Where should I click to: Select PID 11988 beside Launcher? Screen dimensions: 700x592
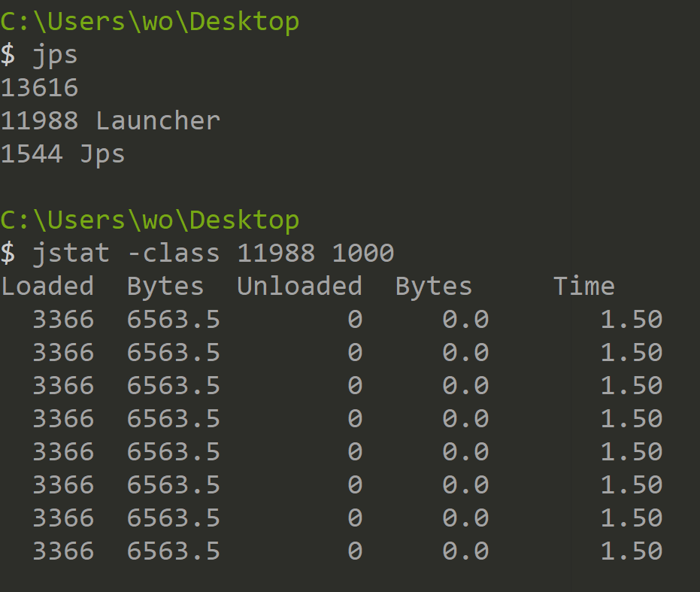pos(39,121)
